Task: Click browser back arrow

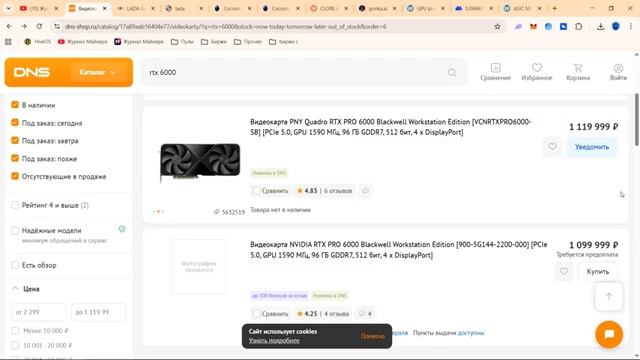Action: coord(9,27)
